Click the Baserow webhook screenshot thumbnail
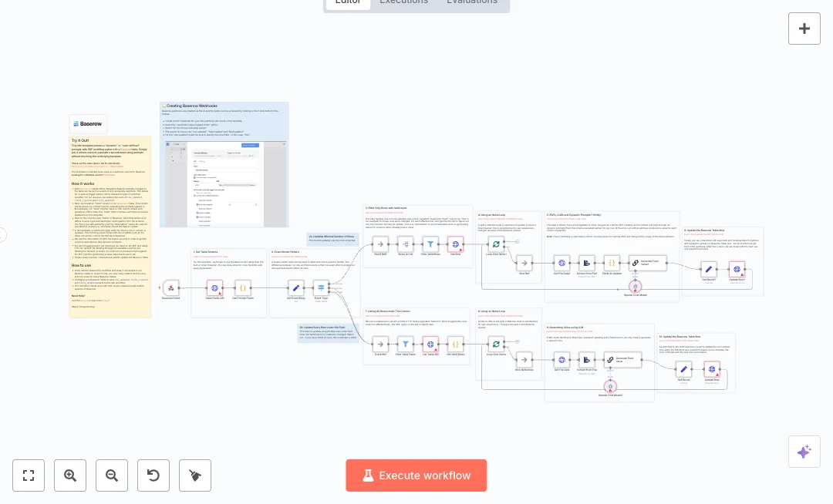The height and width of the screenshot is (504, 833). tap(224, 185)
